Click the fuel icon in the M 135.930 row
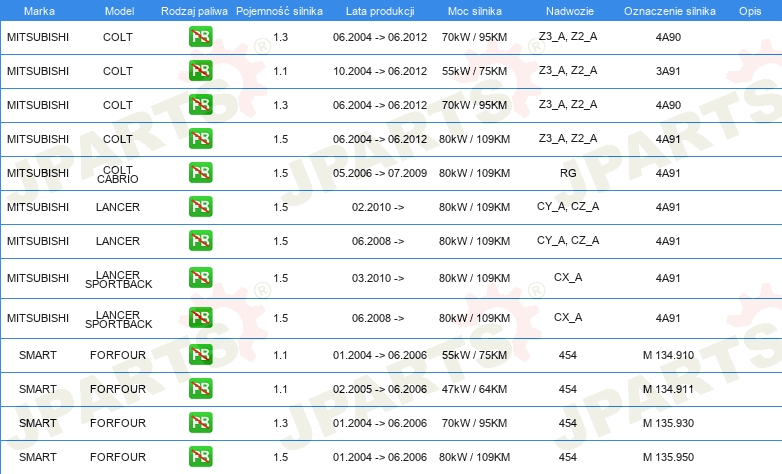Image resolution: width=782 pixels, height=474 pixels. (x=200, y=423)
